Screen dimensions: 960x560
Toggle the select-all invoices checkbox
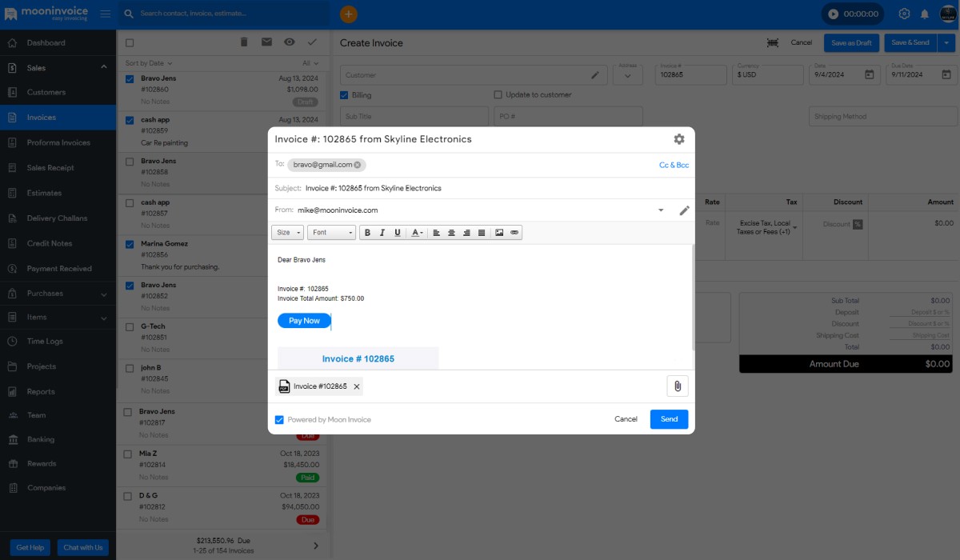(130, 42)
